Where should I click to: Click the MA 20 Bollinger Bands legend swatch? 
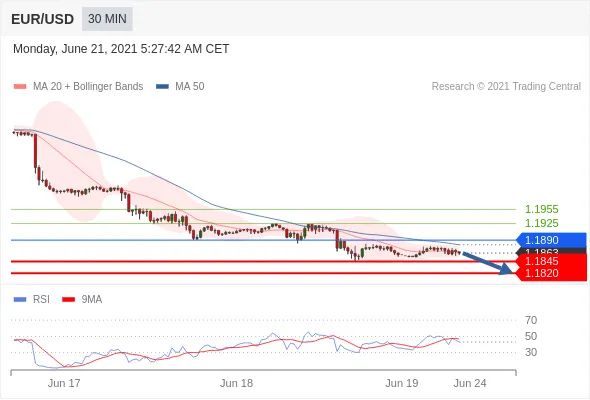tap(20, 87)
